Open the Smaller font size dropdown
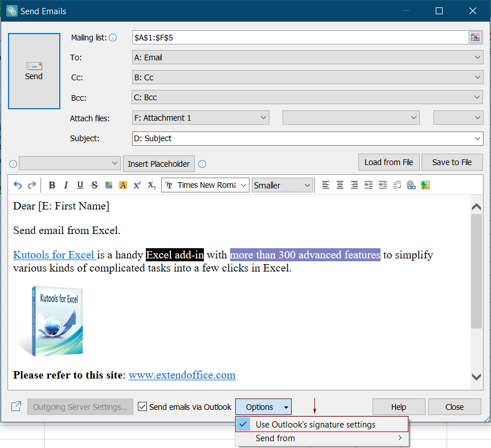The width and height of the screenshot is (491, 448). (x=283, y=185)
